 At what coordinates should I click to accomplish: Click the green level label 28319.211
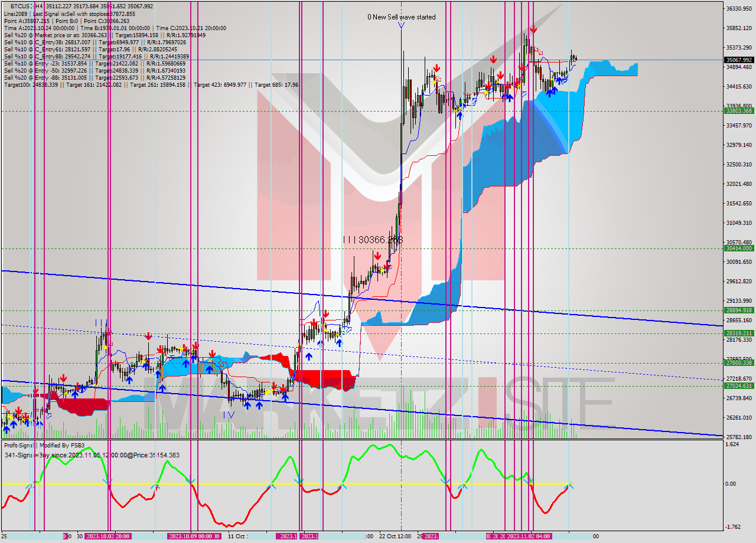click(x=739, y=333)
